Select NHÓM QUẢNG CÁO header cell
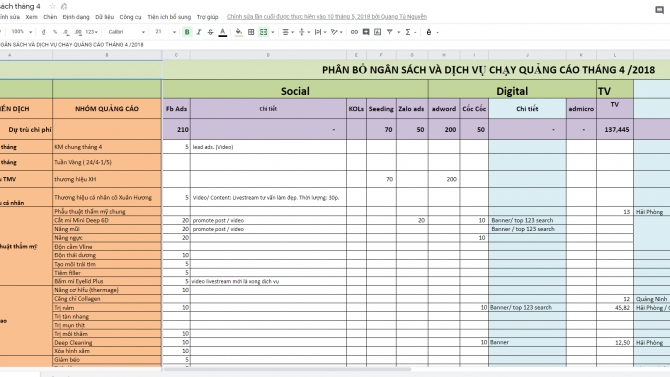 tap(107, 109)
